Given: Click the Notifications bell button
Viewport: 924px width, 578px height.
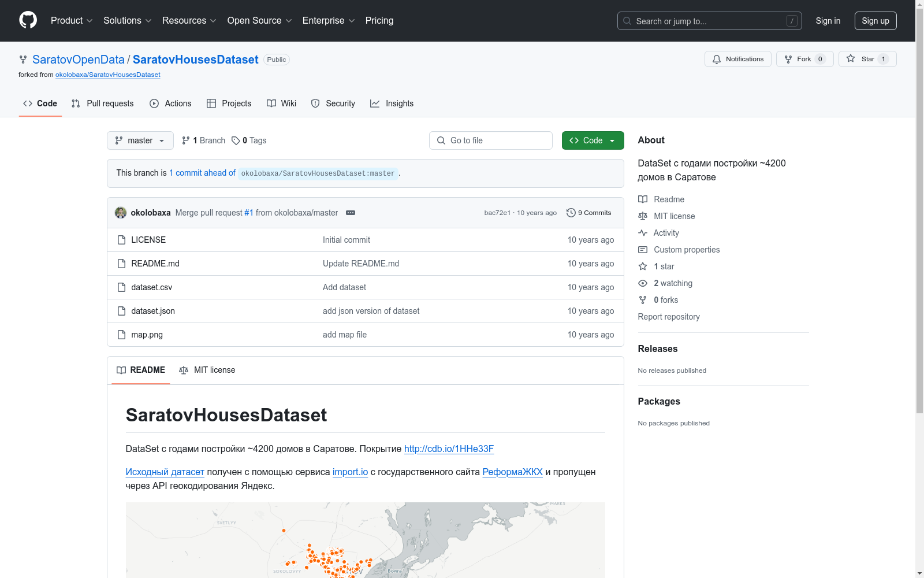Looking at the screenshot, I should tap(738, 59).
